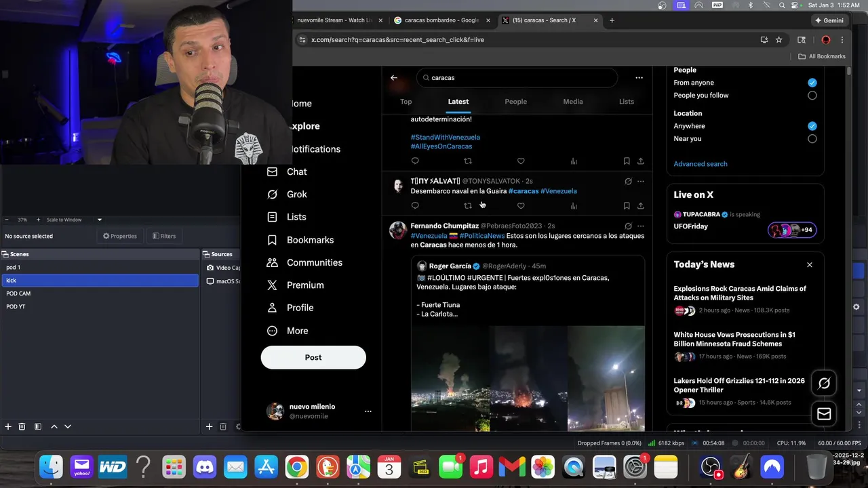Image resolution: width=868 pixels, height=488 pixels.
Task: Select the Near you location option
Action: (x=812, y=139)
